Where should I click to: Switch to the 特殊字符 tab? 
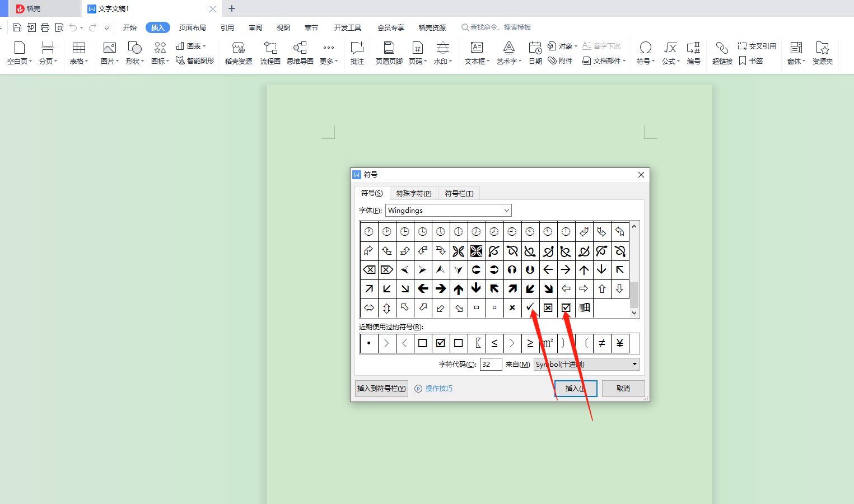[x=413, y=193]
